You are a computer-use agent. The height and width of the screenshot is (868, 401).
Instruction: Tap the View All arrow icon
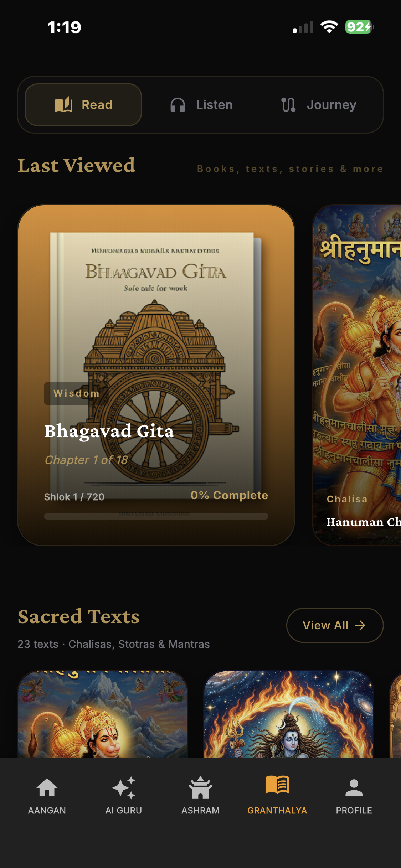point(360,625)
